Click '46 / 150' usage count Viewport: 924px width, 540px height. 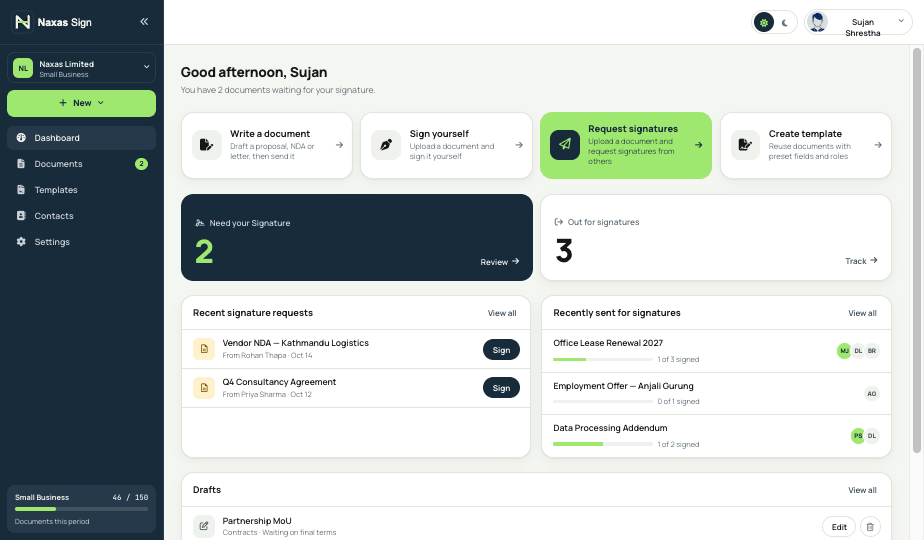click(130, 498)
